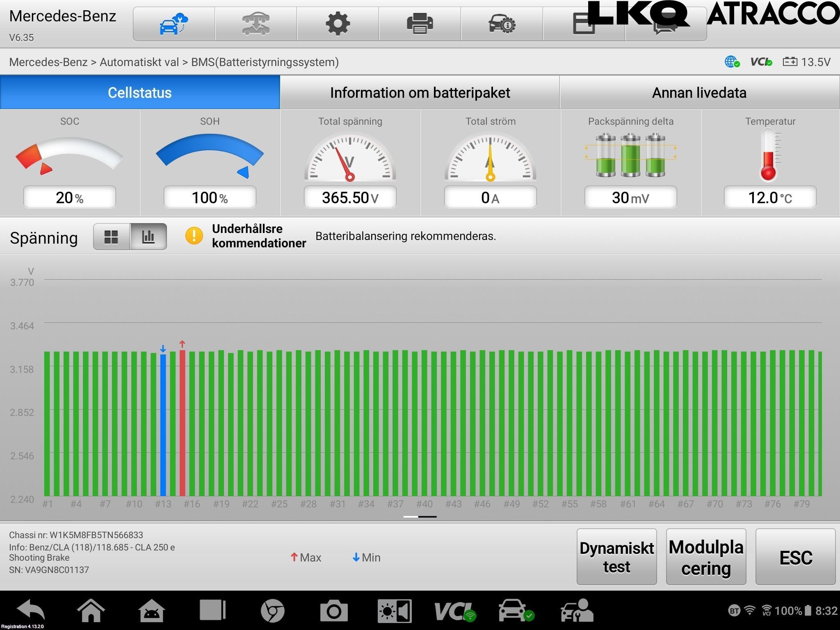Launch the Chrome browser icon

click(273, 611)
